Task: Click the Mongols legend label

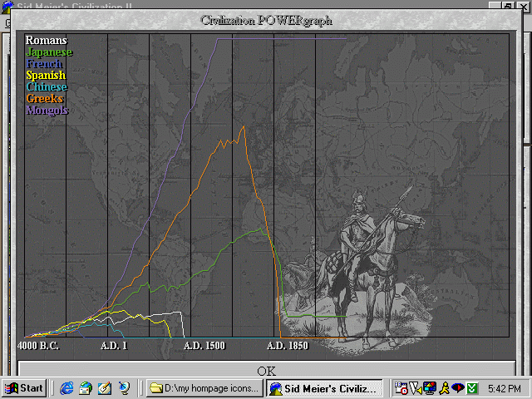Action: click(47, 111)
